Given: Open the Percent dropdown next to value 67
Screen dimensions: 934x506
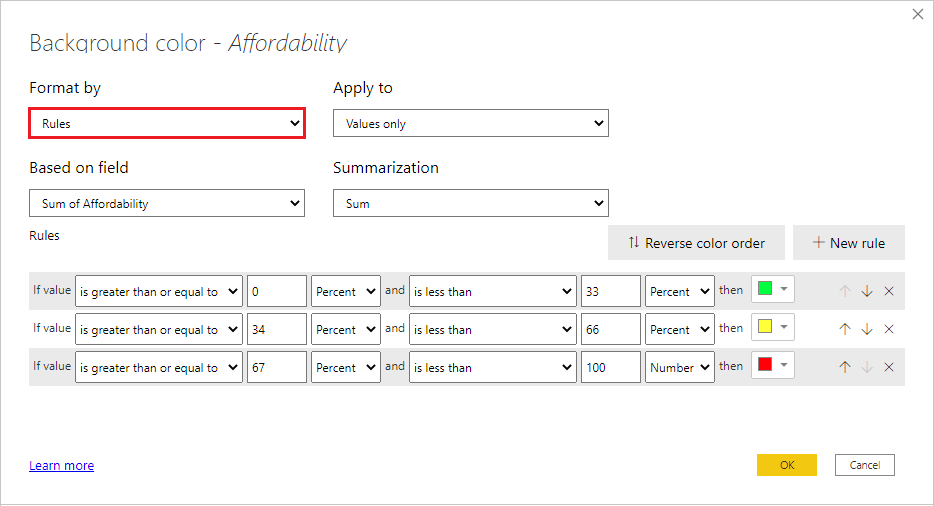Looking at the screenshot, I should [x=345, y=367].
